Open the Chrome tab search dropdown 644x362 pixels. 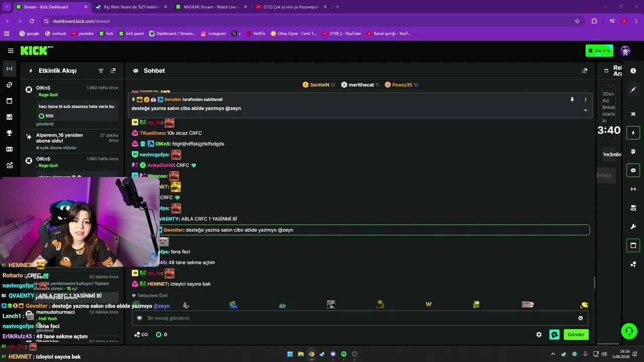tap(7, 7)
